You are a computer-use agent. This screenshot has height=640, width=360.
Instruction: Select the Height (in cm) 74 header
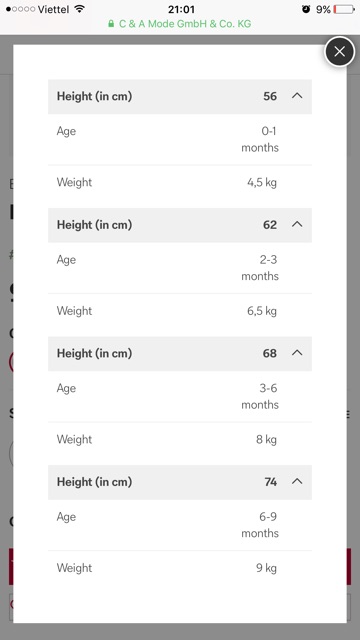coord(180,482)
